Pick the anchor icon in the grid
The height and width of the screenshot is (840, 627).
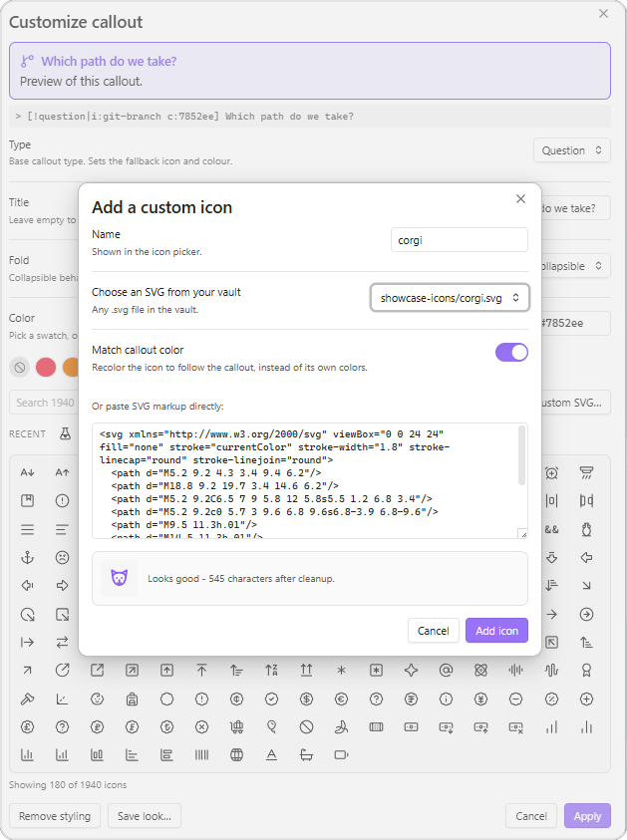coord(27,558)
